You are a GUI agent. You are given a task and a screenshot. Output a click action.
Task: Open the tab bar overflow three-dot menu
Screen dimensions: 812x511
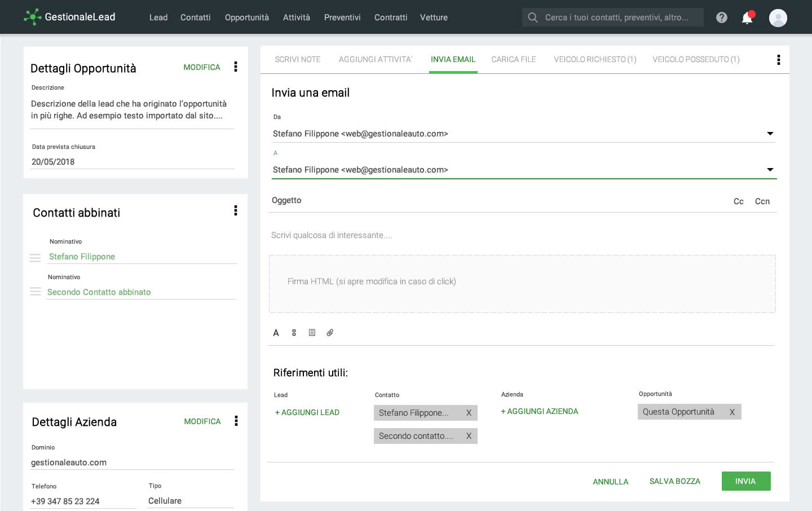pyautogui.click(x=779, y=60)
